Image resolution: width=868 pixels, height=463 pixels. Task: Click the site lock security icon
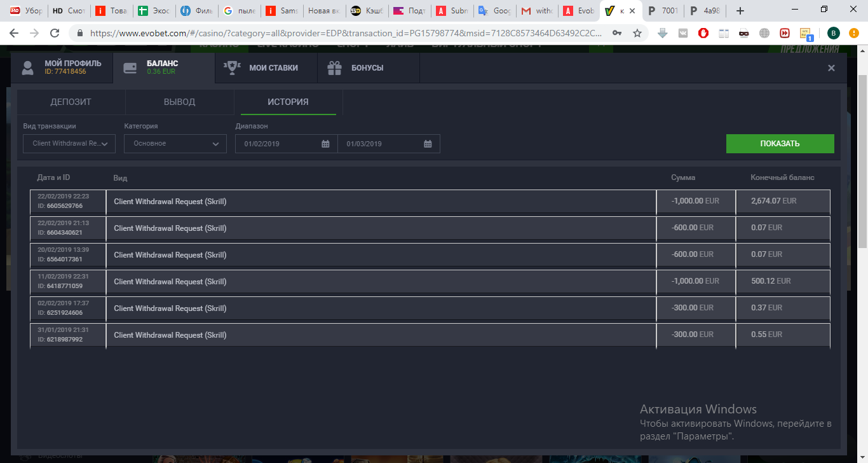pyautogui.click(x=80, y=33)
